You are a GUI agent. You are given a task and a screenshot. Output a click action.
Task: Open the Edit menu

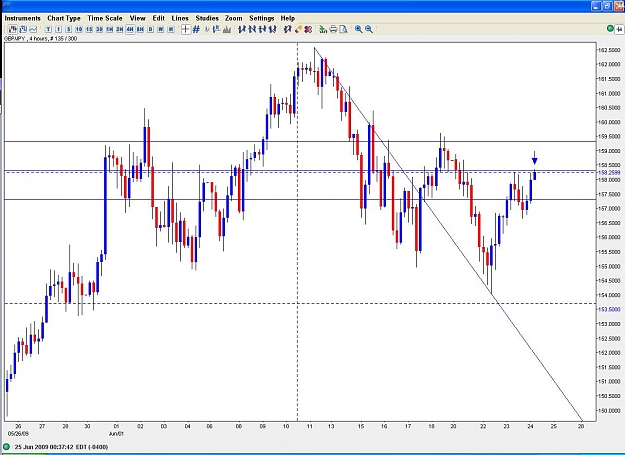(x=159, y=18)
